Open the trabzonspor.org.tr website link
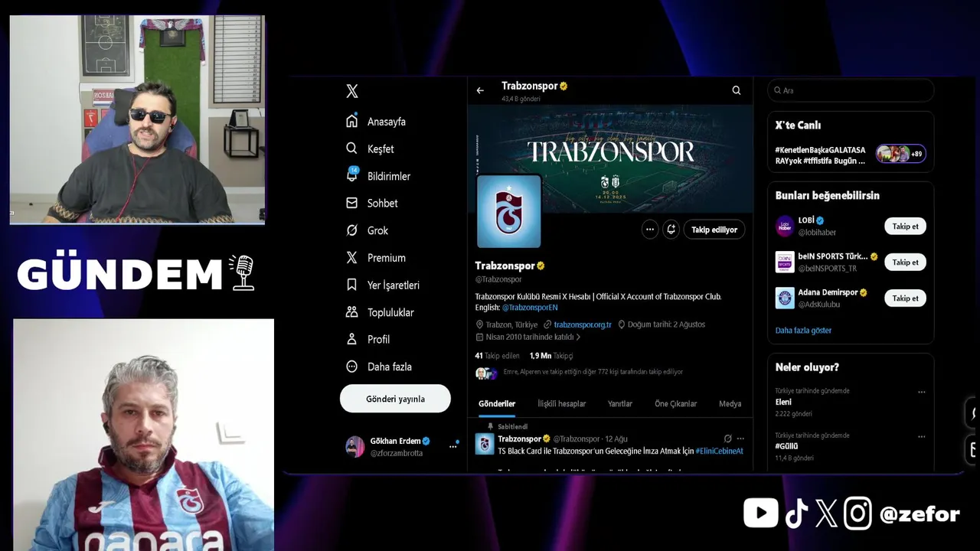 (x=582, y=324)
